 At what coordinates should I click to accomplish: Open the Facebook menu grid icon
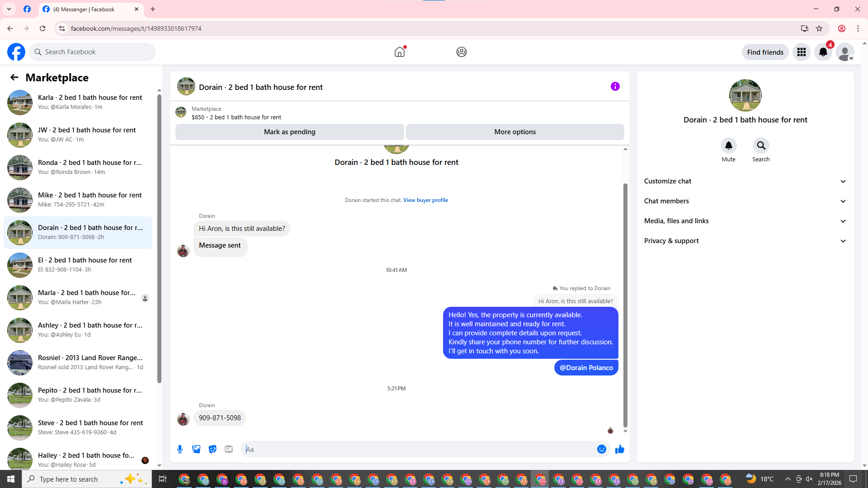801,52
